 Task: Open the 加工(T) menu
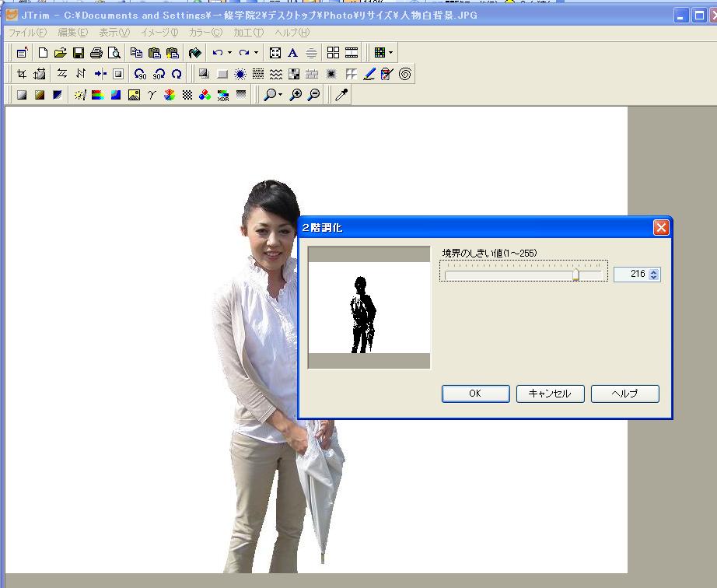[x=249, y=33]
